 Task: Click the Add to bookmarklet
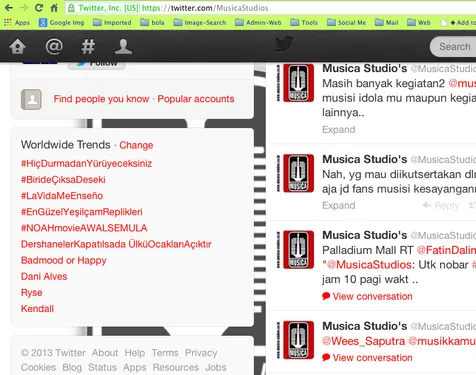(x=458, y=22)
